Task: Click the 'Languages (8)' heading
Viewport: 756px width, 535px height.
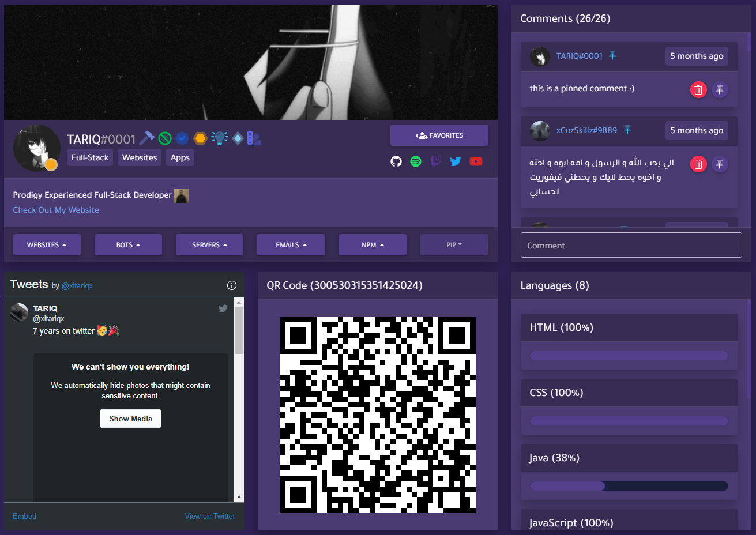Action: [x=555, y=285]
